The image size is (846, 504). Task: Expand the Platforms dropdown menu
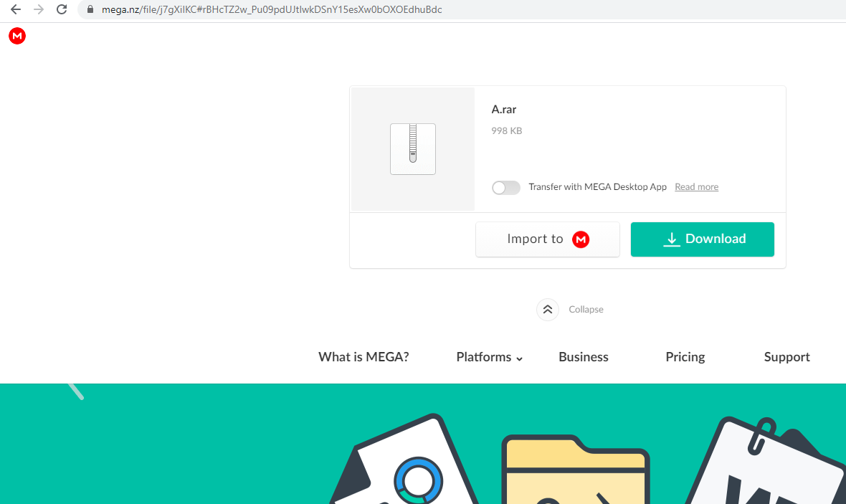click(490, 357)
